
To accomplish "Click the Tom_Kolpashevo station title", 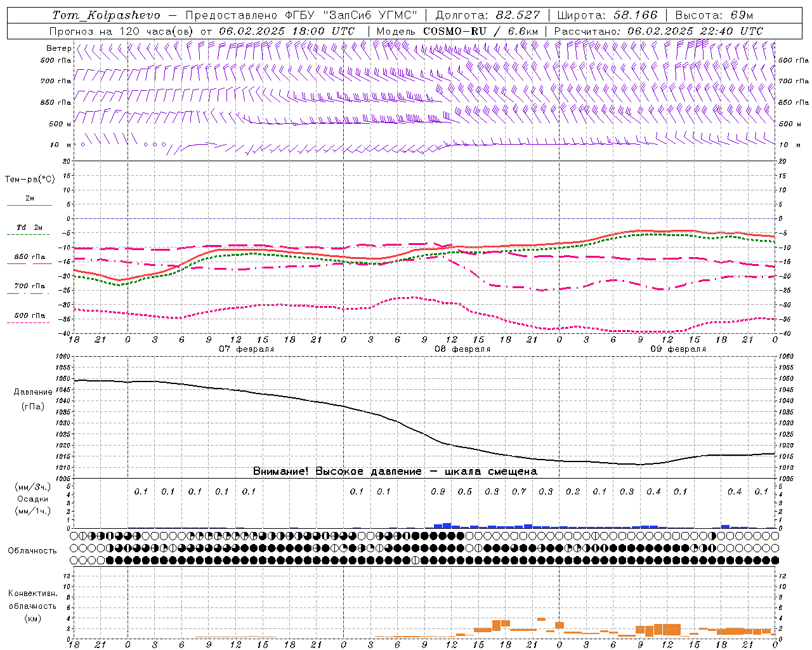I will (106, 15).
